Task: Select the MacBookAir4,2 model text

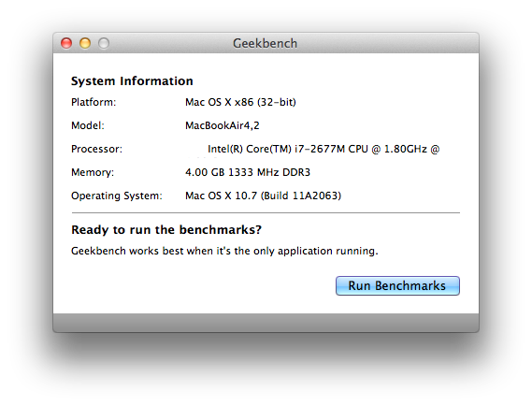Action: [223, 125]
